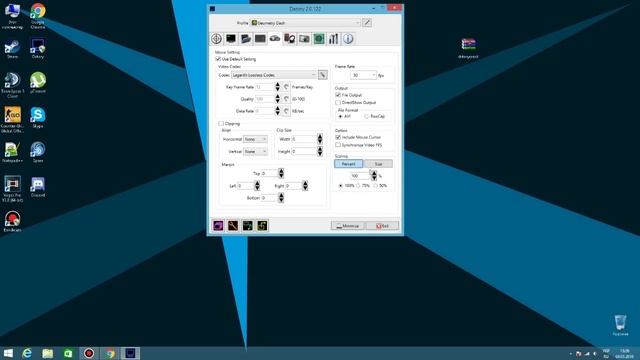Viewport: 640px width, 360px height.
Task: Select 100% scaling radio button
Action: point(340,186)
